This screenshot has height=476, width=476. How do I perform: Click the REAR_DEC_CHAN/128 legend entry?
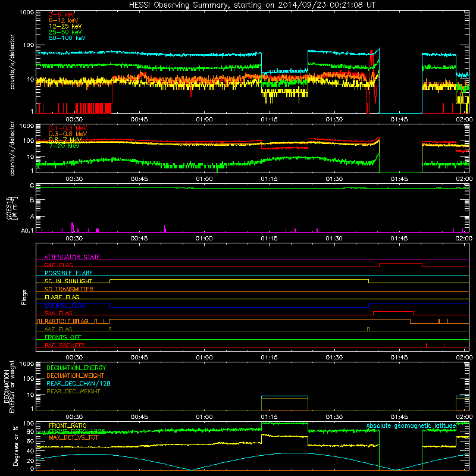tap(79, 383)
